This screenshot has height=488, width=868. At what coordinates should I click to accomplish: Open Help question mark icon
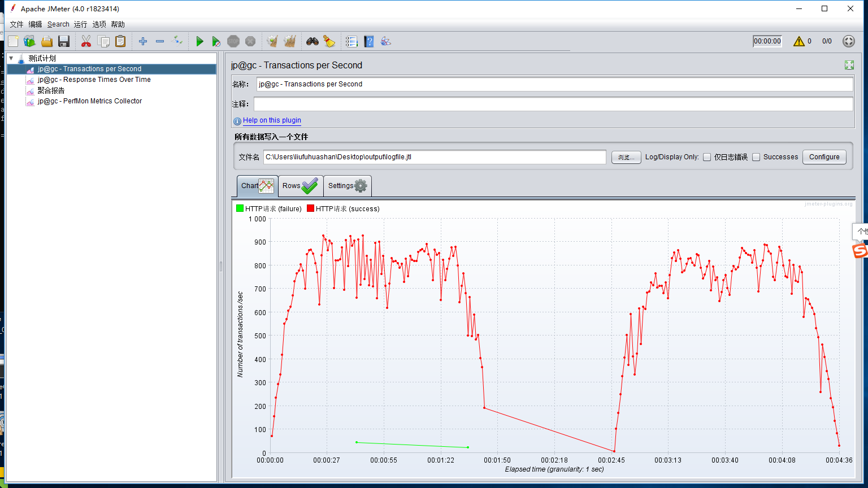[x=369, y=41]
